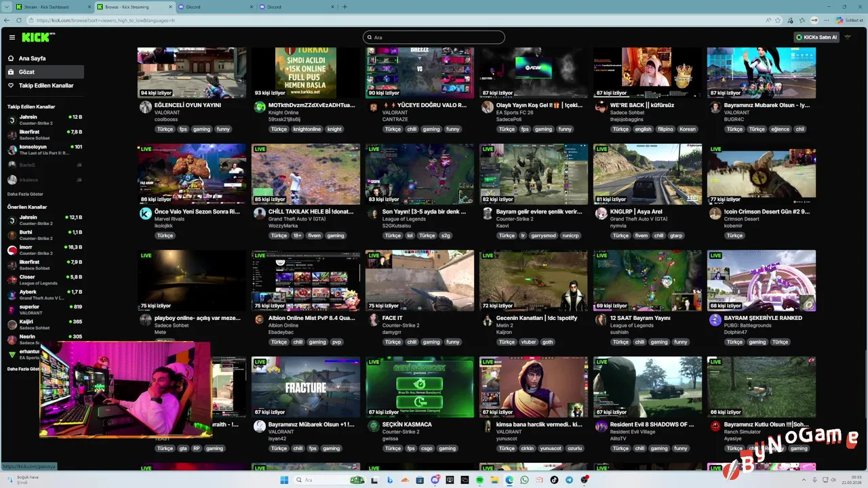Open offline BarisG channel in sidebar
The image size is (868, 488).
(45, 165)
